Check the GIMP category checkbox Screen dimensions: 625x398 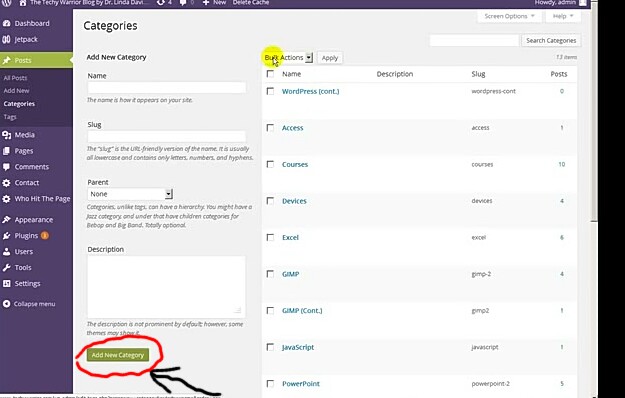click(x=270, y=274)
